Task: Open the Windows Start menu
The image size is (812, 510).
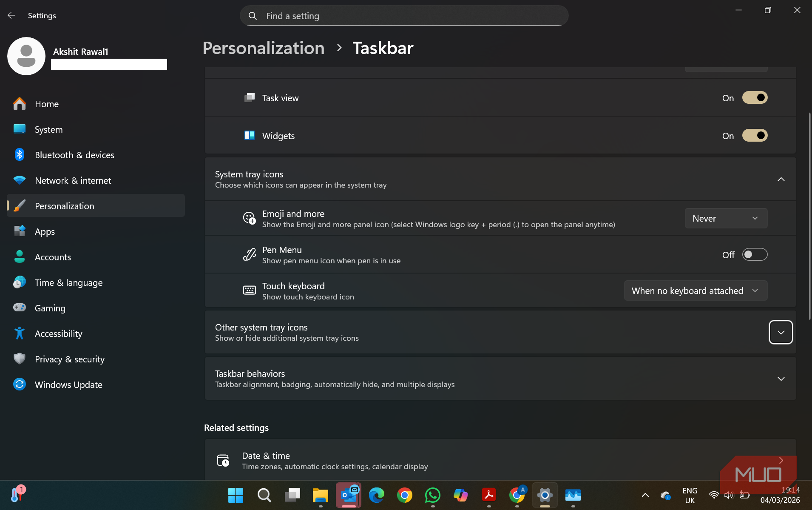Action: coord(236,495)
